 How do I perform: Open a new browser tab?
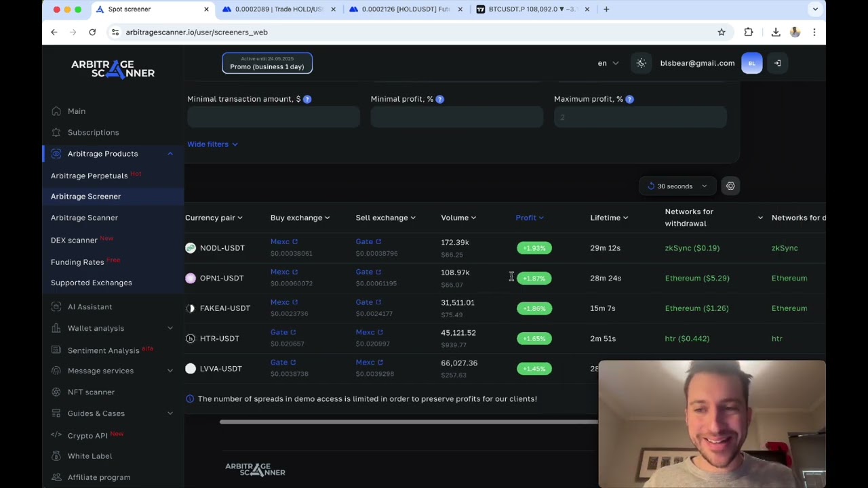coord(606,9)
